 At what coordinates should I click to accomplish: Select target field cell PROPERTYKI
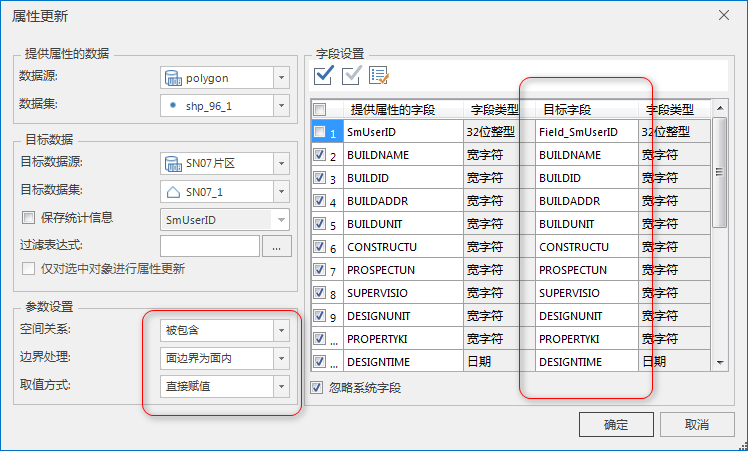coord(587,338)
